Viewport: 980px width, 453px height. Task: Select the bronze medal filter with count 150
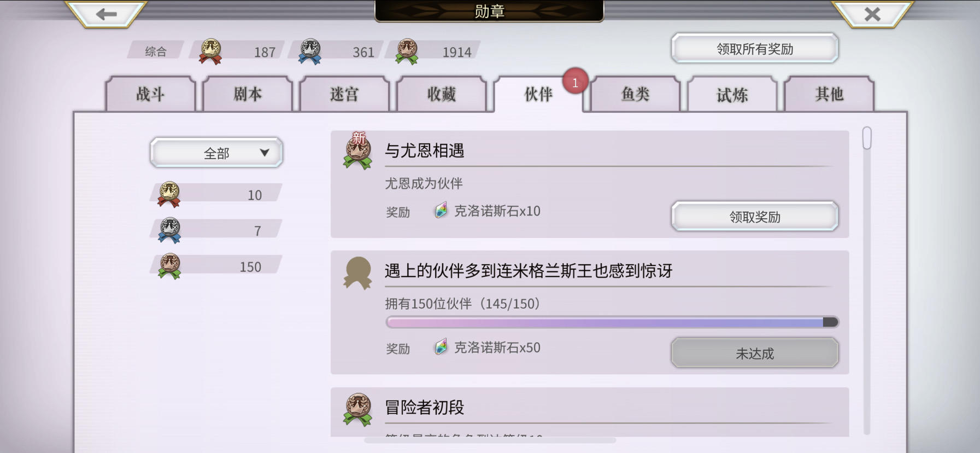click(x=216, y=266)
